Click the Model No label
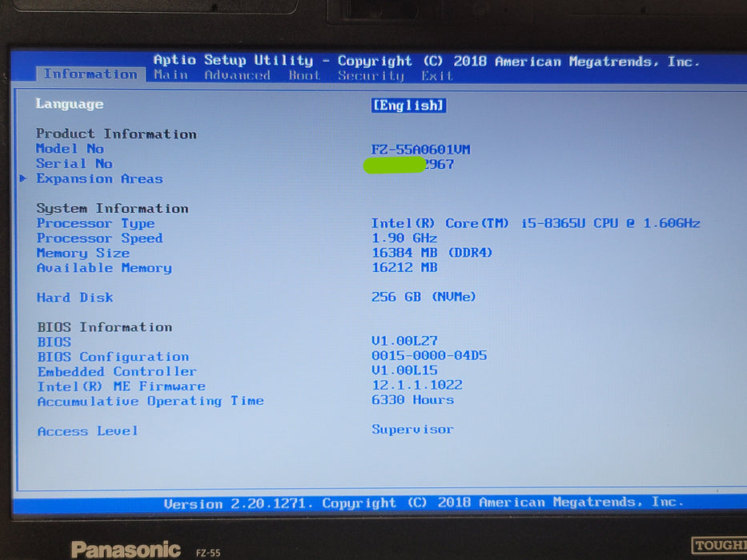 coord(70,149)
